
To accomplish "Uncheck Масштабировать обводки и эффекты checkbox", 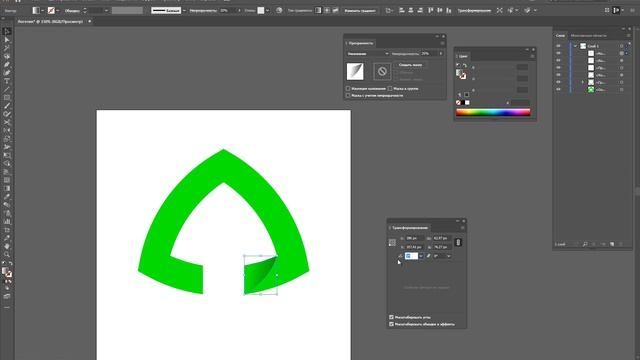I will coord(391,324).
